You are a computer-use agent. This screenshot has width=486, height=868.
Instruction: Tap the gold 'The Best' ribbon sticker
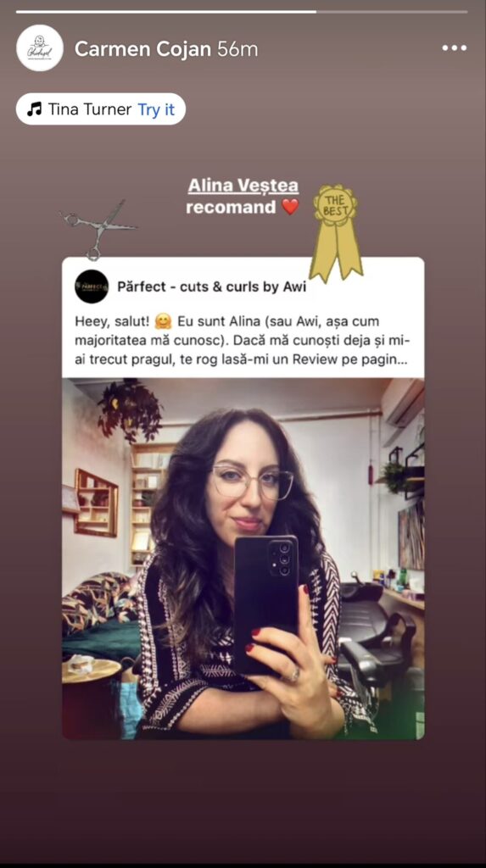[335, 232]
